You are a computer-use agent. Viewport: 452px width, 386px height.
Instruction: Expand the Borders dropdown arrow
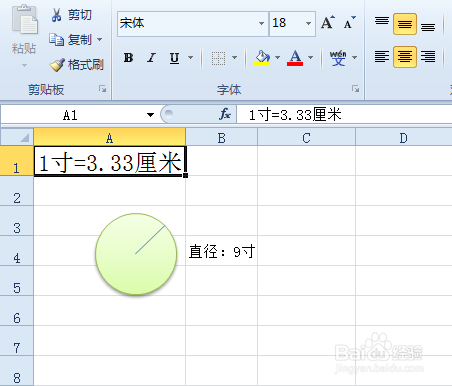click(234, 58)
